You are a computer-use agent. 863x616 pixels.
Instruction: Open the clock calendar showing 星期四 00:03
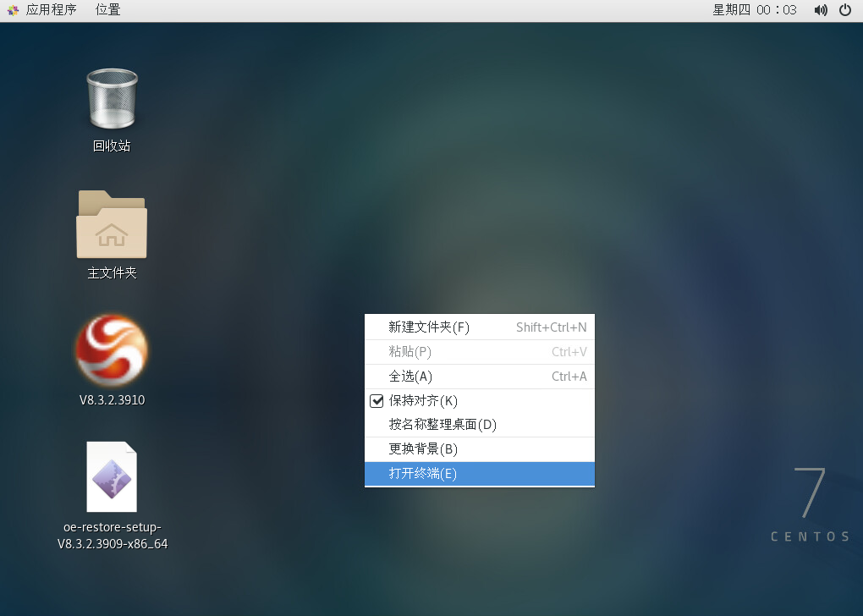point(755,10)
